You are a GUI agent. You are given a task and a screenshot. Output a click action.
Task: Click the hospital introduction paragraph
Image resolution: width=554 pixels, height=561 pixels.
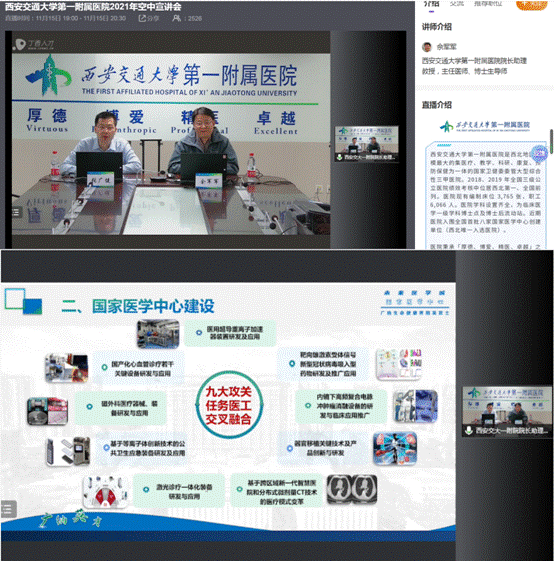(485, 192)
